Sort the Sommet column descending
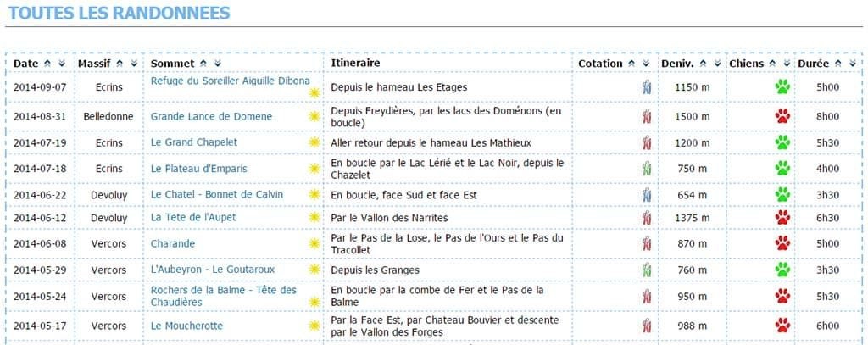This screenshot has height=345, width=868. pos(218,64)
